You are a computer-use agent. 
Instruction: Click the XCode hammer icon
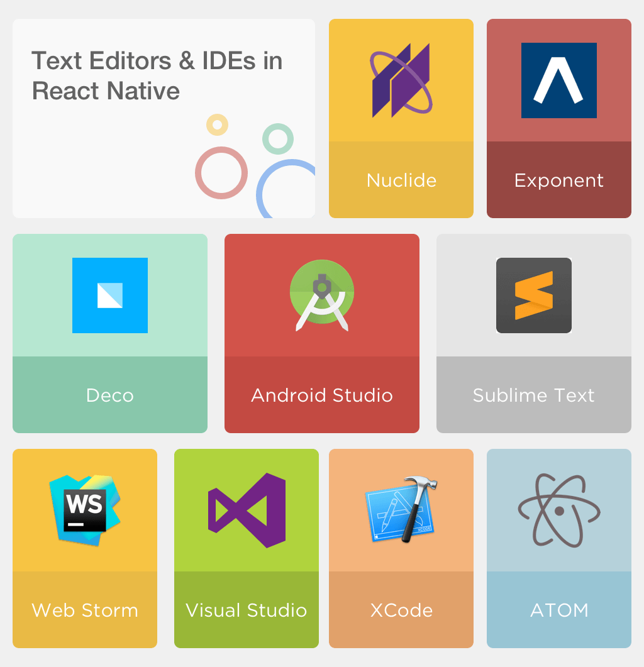(401, 509)
